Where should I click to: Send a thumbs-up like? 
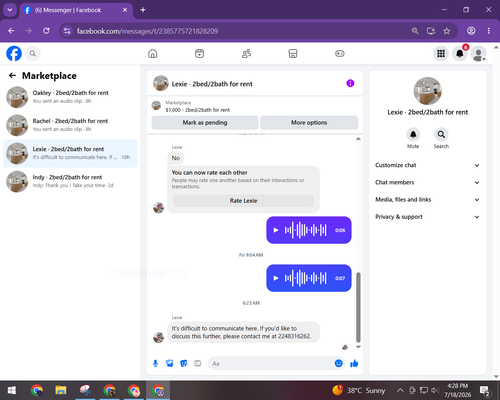coord(354,363)
